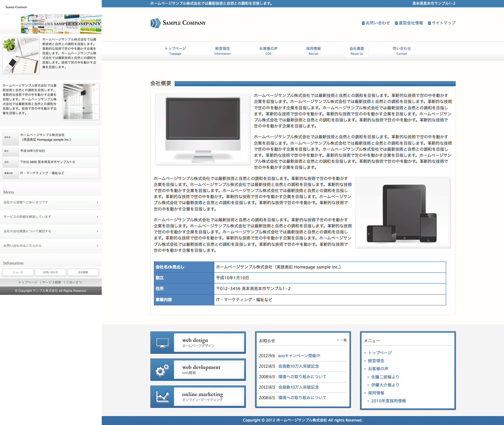Viewport: 504px width, 425px height.
Task: Click the サイトマップ header link icon
Action: (x=429, y=23)
